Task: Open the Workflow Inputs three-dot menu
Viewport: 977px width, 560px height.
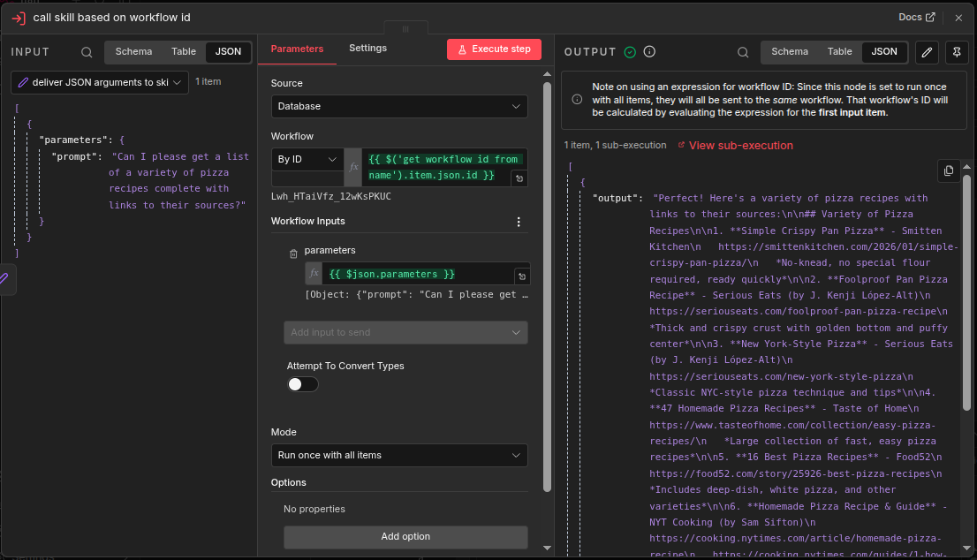Action: (x=519, y=221)
